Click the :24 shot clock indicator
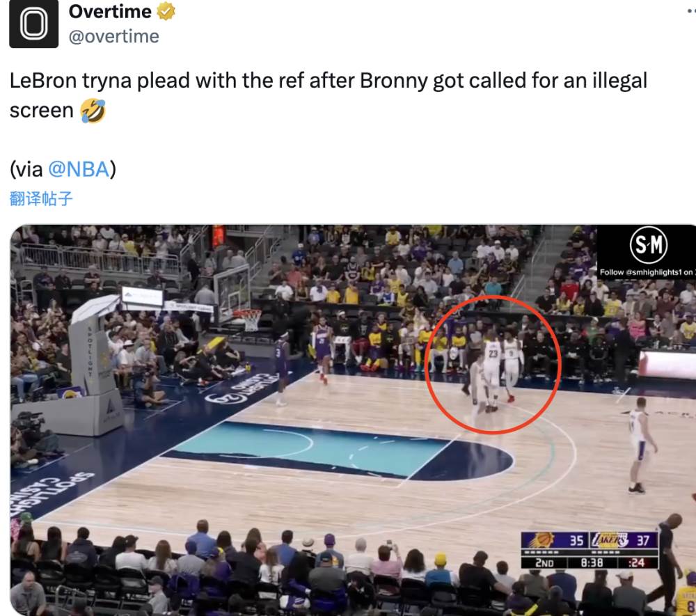Image resolution: width=696 pixels, height=616 pixels. 637,562
